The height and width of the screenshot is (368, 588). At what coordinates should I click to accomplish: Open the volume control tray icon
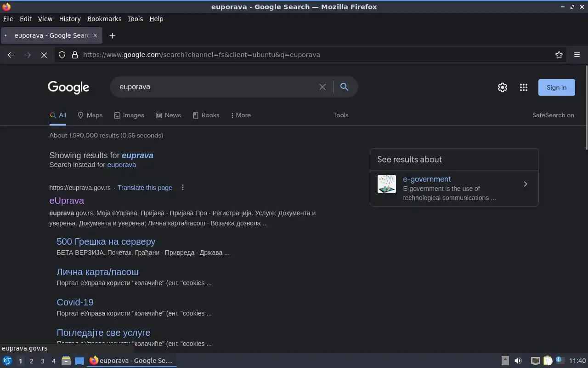click(518, 361)
